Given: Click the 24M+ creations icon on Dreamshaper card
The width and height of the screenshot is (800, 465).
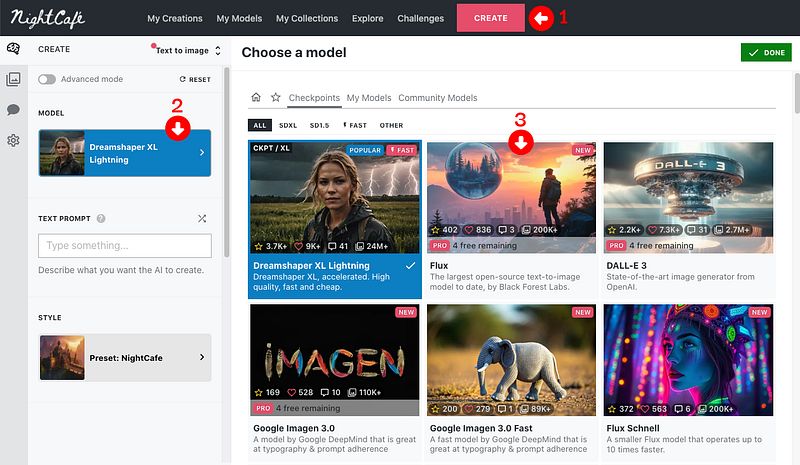Looking at the screenshot, I should pos(371,246).
